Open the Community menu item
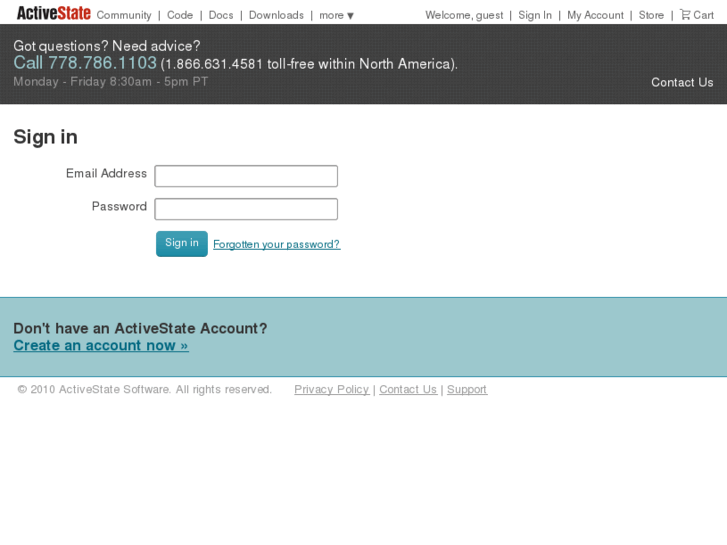The height and width of the screenshot is (545, 727). tap(124, 15)
